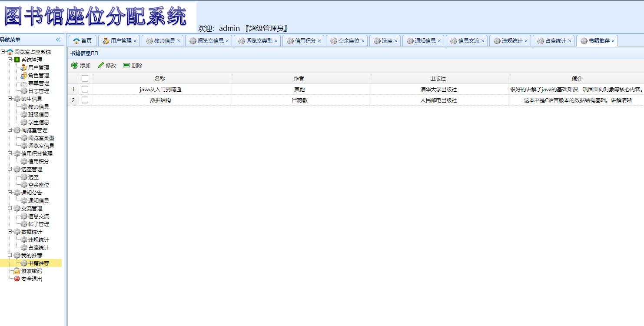Collapse the navigation panel using the « arrow

click(x=58, y=39)
